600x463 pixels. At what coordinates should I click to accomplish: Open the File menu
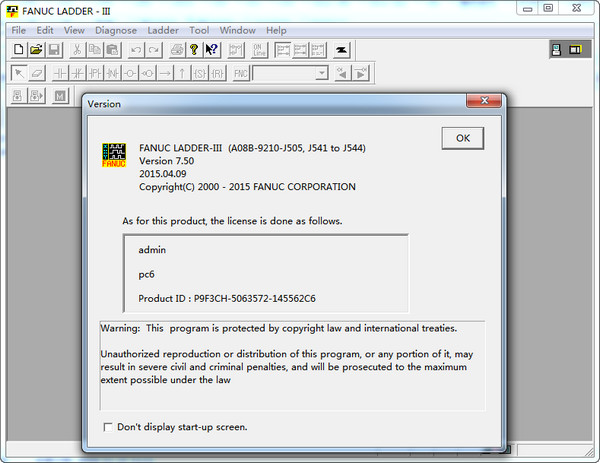coord(18,30)
